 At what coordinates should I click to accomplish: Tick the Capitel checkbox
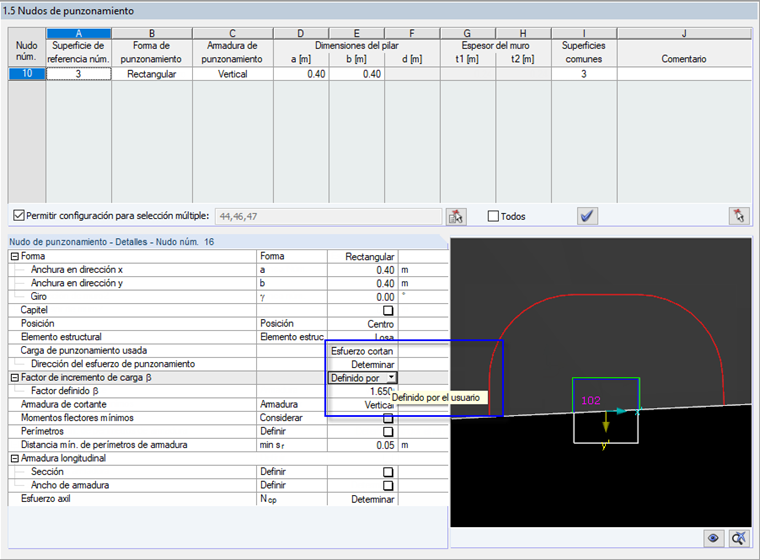tap(388, 310)
